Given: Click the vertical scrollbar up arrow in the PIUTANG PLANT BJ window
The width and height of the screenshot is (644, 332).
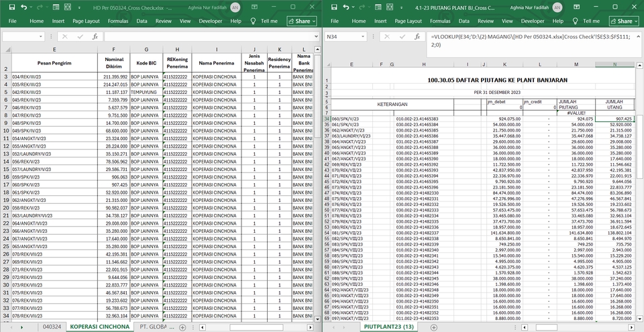Looking at the screenshot, I should click(x=639, y=65).
